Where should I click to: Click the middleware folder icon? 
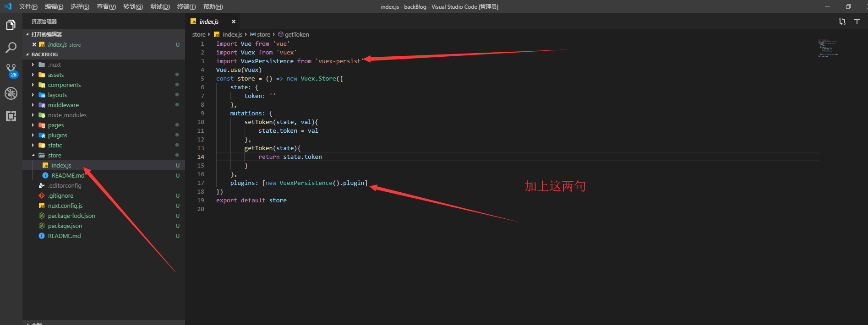(x=42, y=105)
